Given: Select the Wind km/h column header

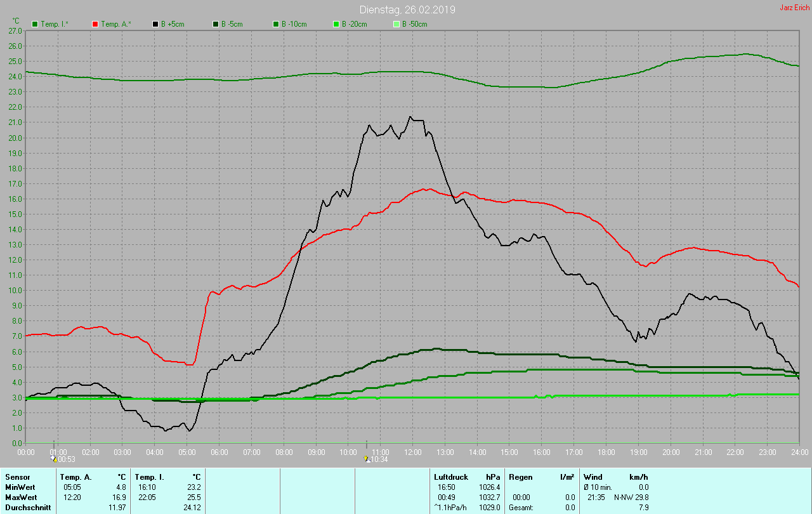Looking at the screenshot, I should pos(615,477).
